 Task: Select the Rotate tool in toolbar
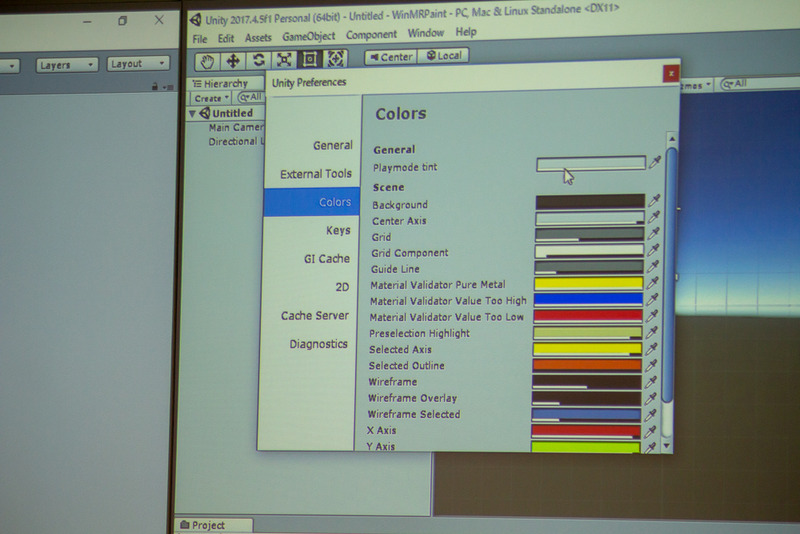tap(258, 59)
